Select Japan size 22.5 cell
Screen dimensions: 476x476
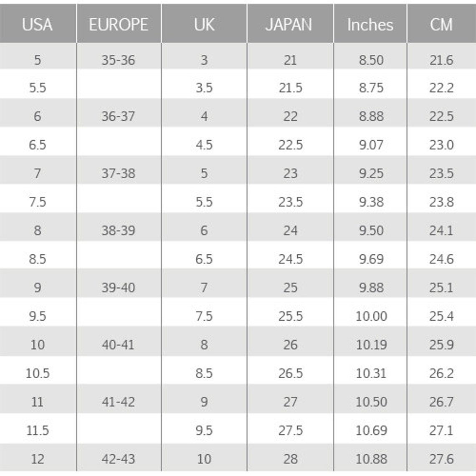pos(291,145)
